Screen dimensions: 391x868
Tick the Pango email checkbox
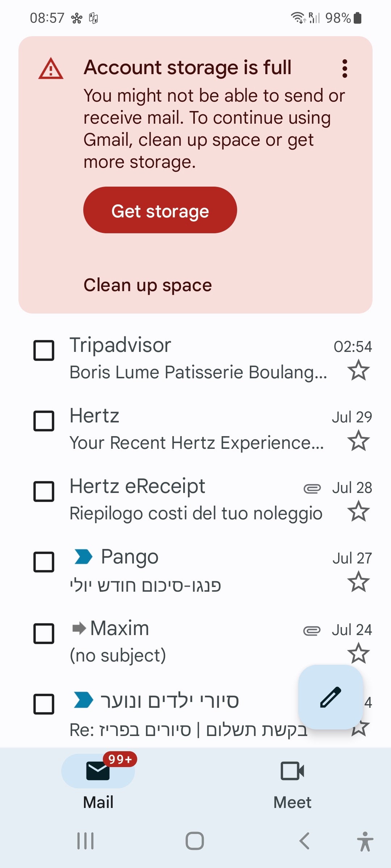point(44,562)
